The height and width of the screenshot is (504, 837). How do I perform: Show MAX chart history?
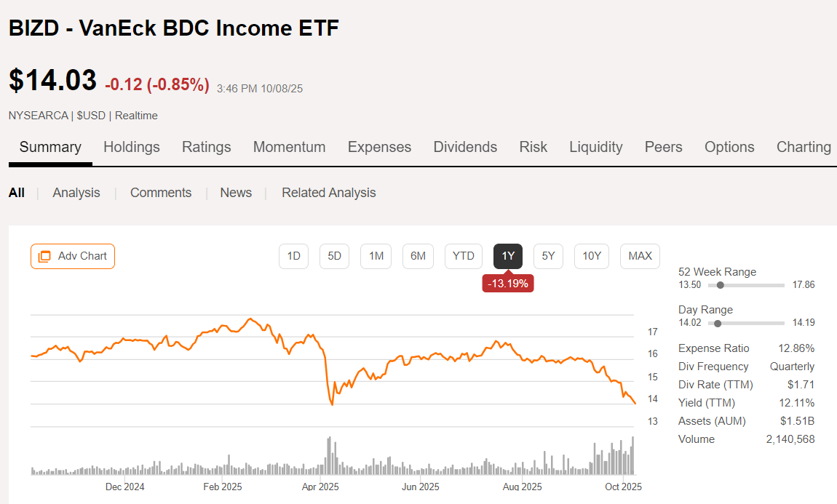(640, 256)
